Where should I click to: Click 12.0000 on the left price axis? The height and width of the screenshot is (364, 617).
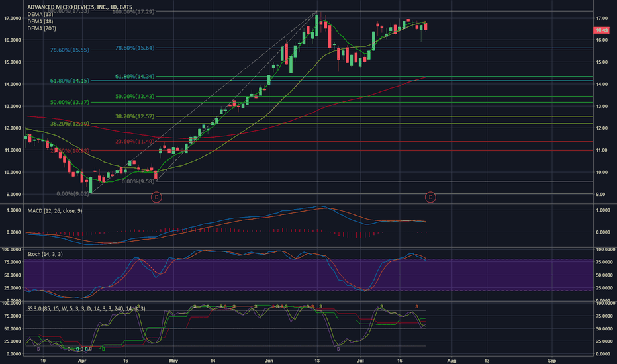pos(13,128)
